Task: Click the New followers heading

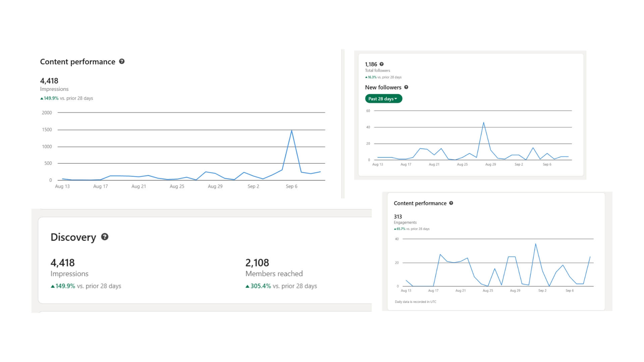Action: pos(383,87)
